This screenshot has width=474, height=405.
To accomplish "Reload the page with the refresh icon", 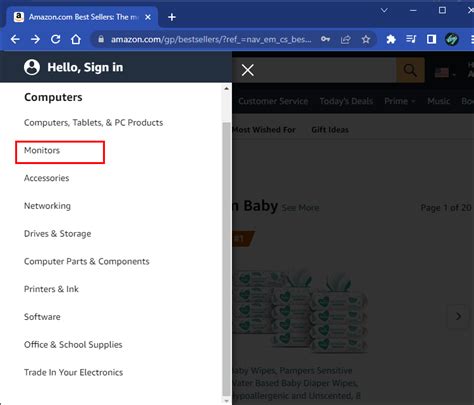I will point(56,39).
